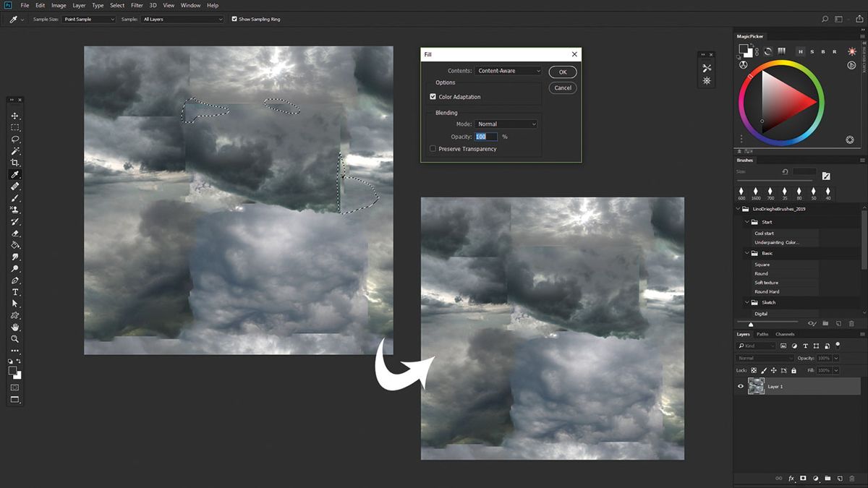Activate the Crop tool
868x488 pixels.
15,162
